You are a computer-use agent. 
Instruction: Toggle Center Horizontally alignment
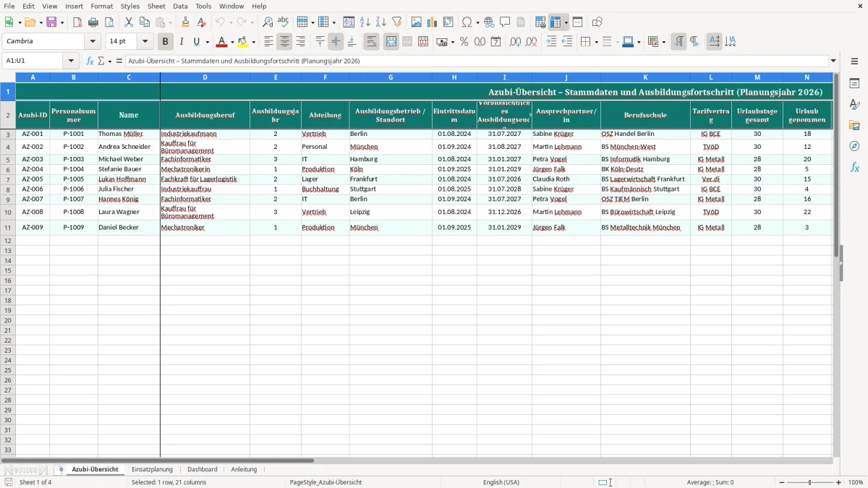coord(284,42)
